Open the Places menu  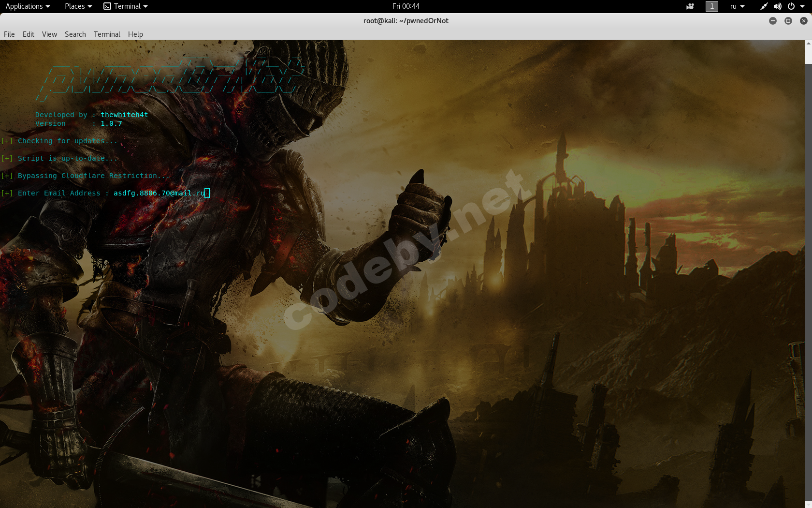78,6
